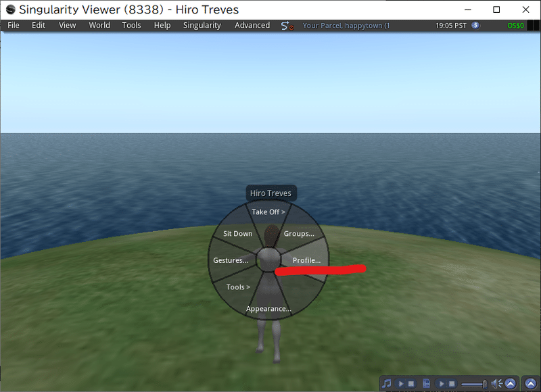The height and width of the screenshot is (392, 541).
Task: Adjust the master volume slider
Action: point(474,384)
